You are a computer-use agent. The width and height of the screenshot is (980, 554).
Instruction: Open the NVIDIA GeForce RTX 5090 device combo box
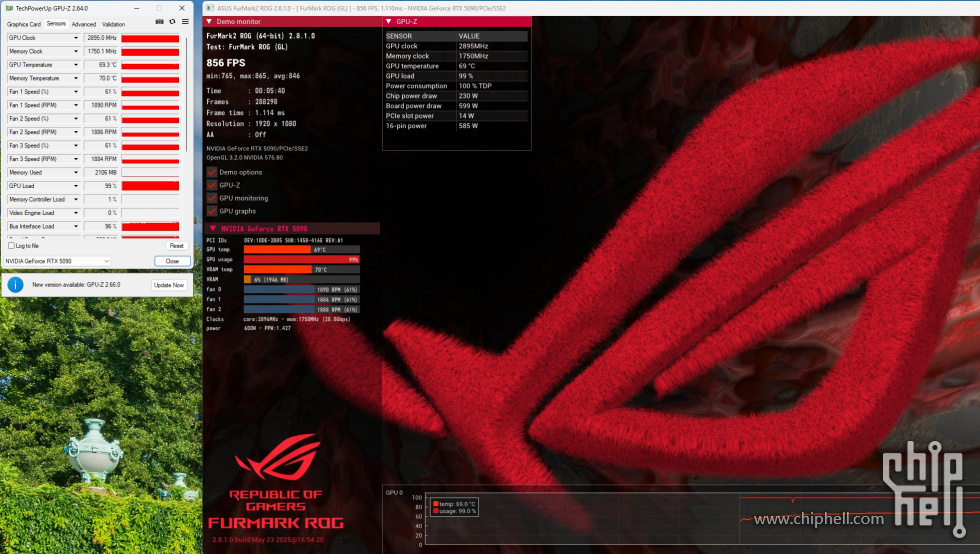57,261
